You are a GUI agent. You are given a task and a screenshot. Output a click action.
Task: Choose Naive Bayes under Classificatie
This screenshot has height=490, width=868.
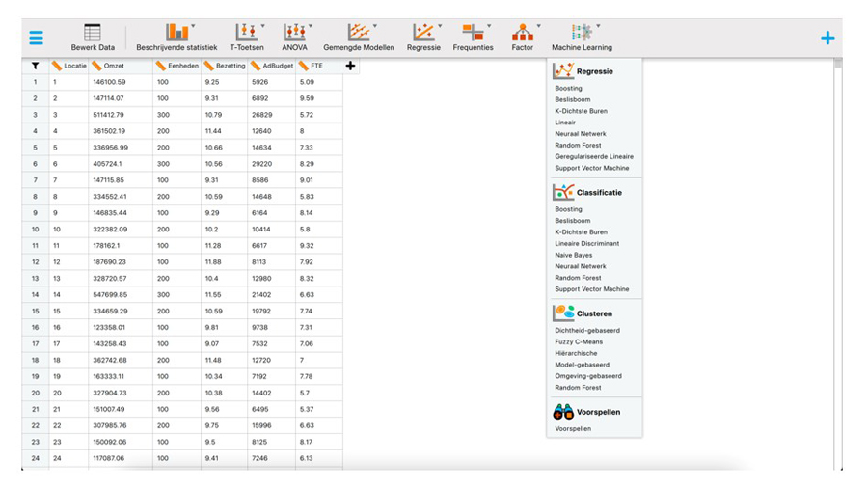click(x=574, y=256)
